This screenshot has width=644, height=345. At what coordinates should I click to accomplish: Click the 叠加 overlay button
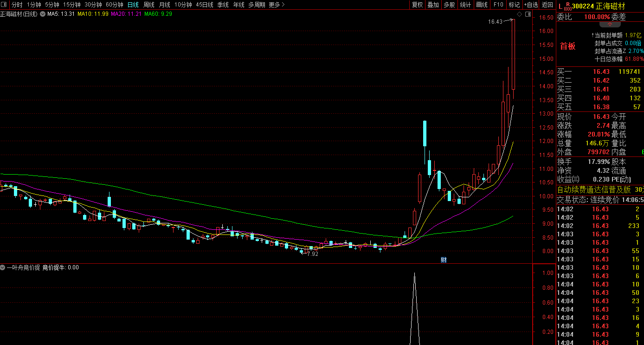click(433, 5)
